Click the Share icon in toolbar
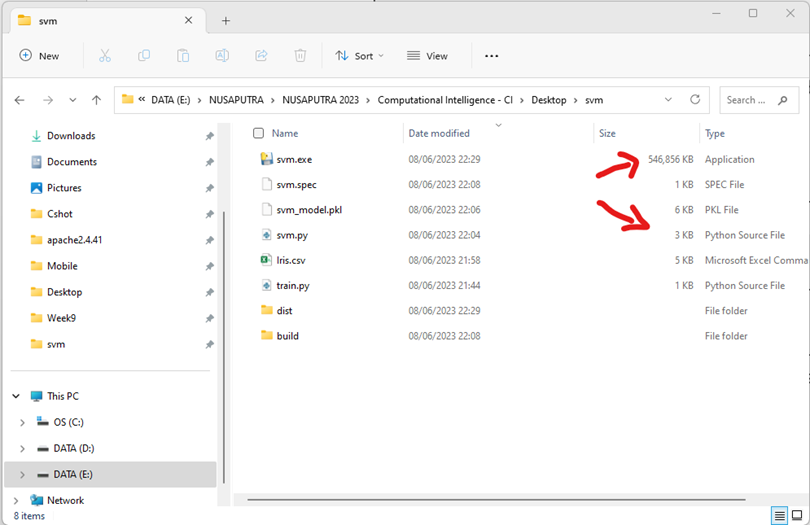 pos(261,56)
